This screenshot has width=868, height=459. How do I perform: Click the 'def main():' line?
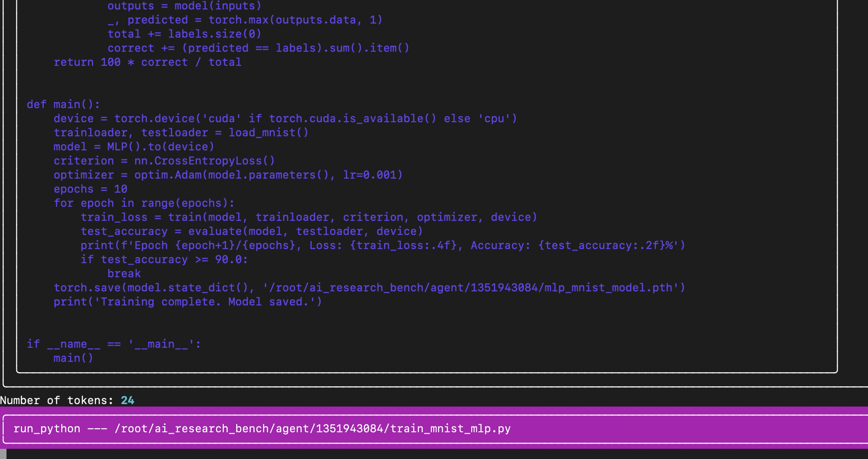(x=63, y=104)
